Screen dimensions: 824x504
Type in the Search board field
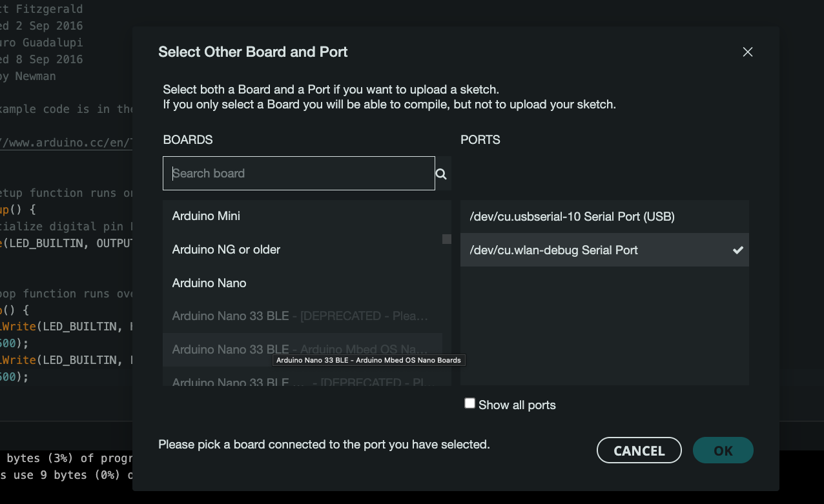click(x=298, y=174)
